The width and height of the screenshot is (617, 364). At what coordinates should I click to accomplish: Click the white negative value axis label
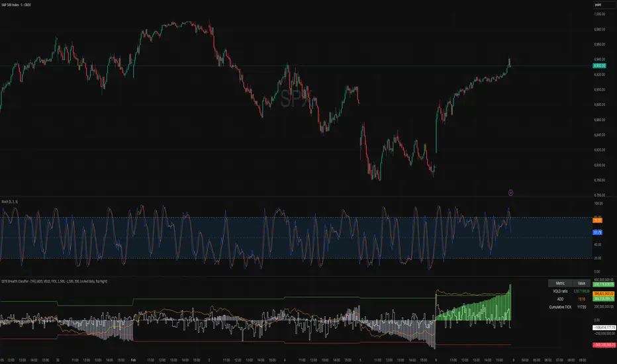[604, 328]
